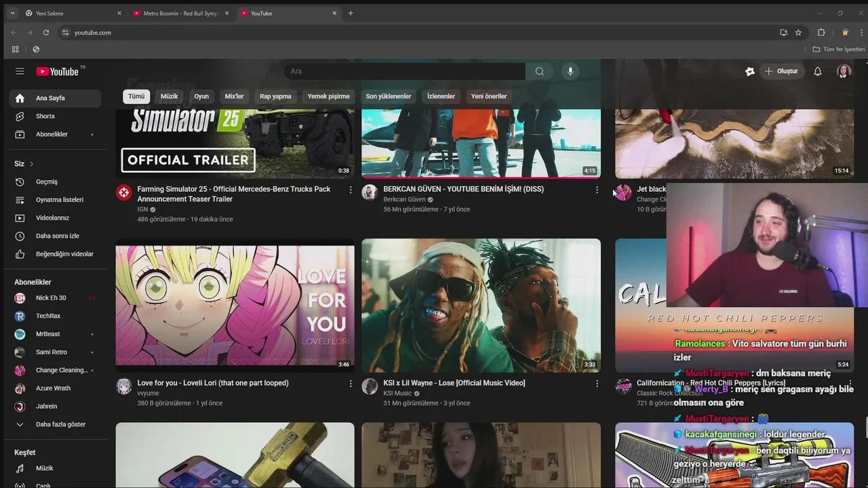
Task: Select the Tümü filter chip
Action: point(136,96)
